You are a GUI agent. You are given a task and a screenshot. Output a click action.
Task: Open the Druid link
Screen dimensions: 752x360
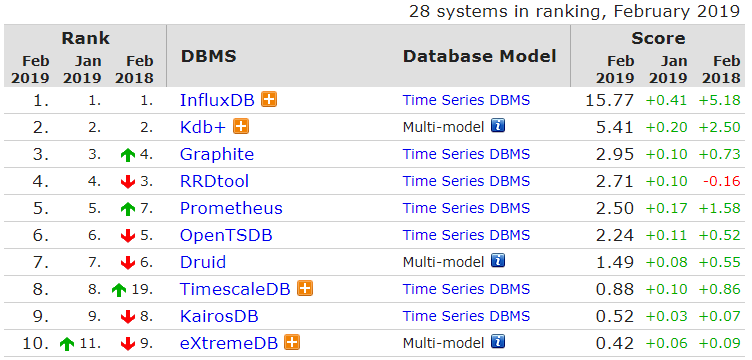(203, 262)
